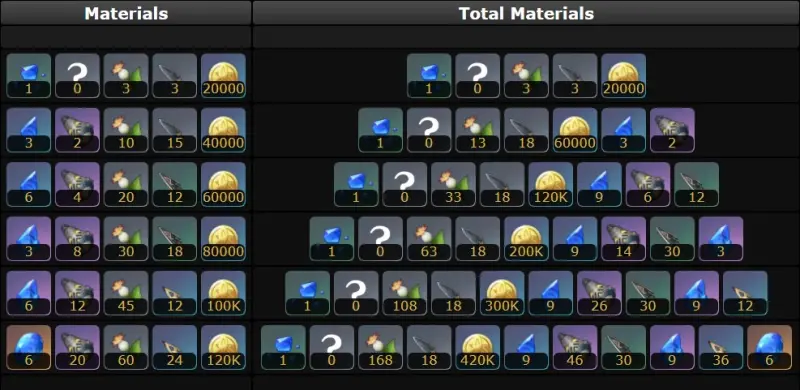Viewport: 800px width, 390px height.
Task: Select the arrowhead icon showing 36
Action: pyautogui.click(x=721, y=347)
